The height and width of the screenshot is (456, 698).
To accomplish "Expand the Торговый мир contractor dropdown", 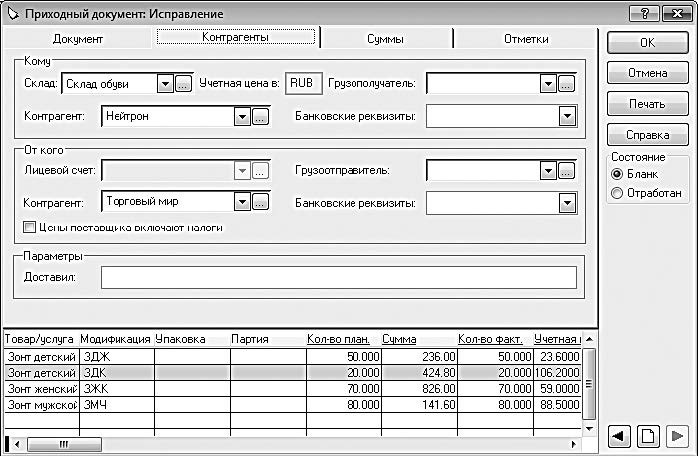I will pos(241,203).
